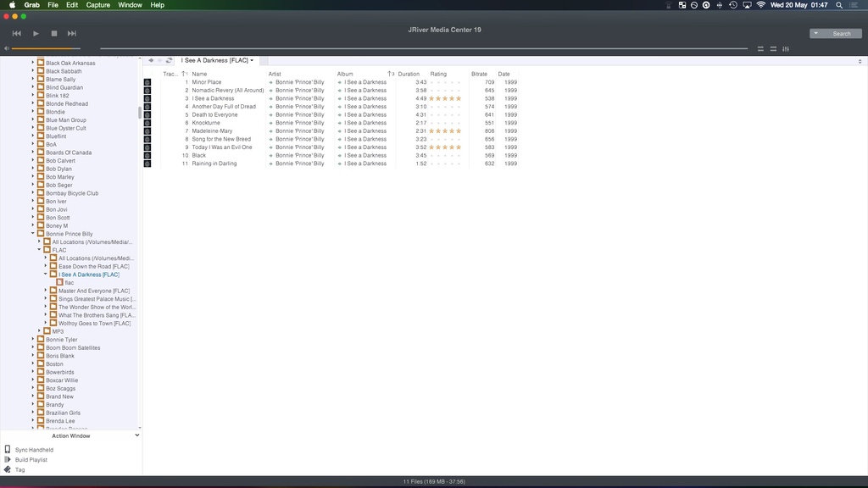
Task: Collapse the Action Window panel chevron
Action: (136, 435)
